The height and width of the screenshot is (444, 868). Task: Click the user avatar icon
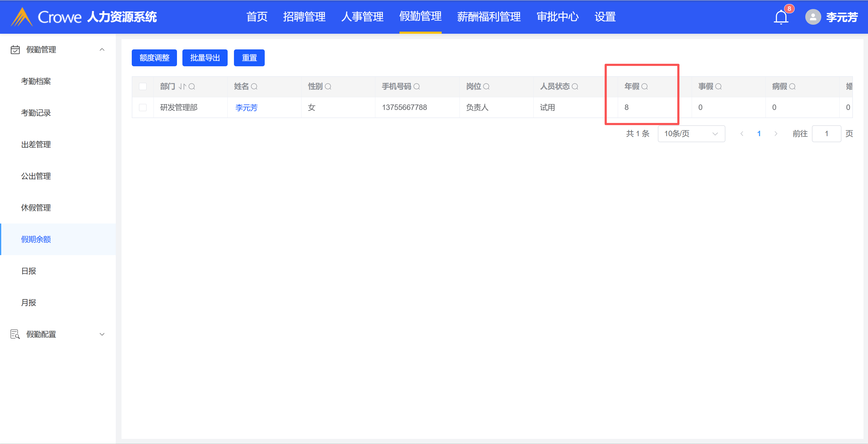pyautogui.click(x=813, y=17)
